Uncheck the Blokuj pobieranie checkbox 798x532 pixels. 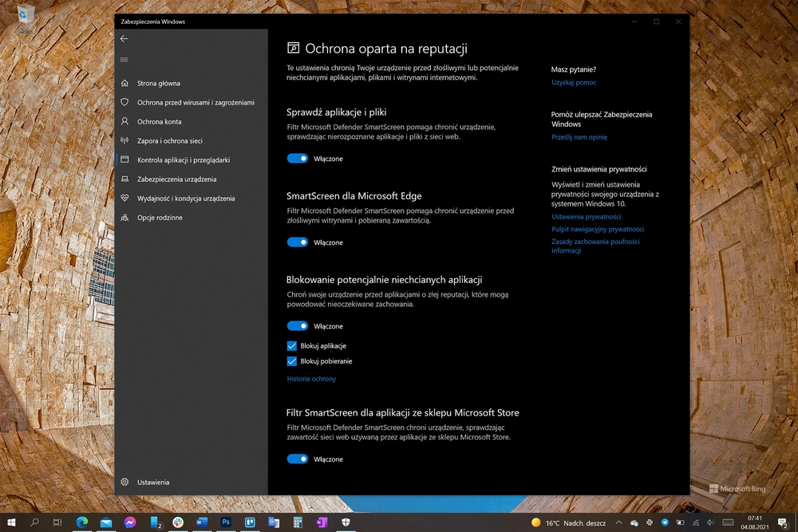[x=291, y=361]
